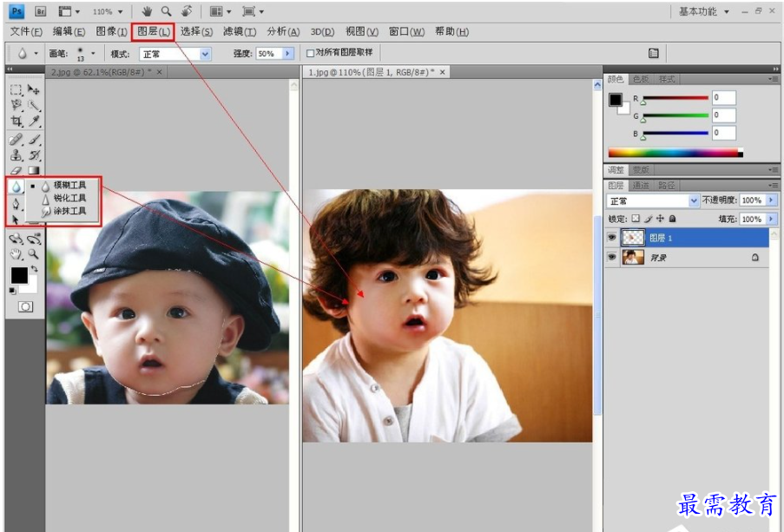Select the 背景 layer thumbnail
The height and width of the screenshot is (532, 784).
click(x=633, y=257)
